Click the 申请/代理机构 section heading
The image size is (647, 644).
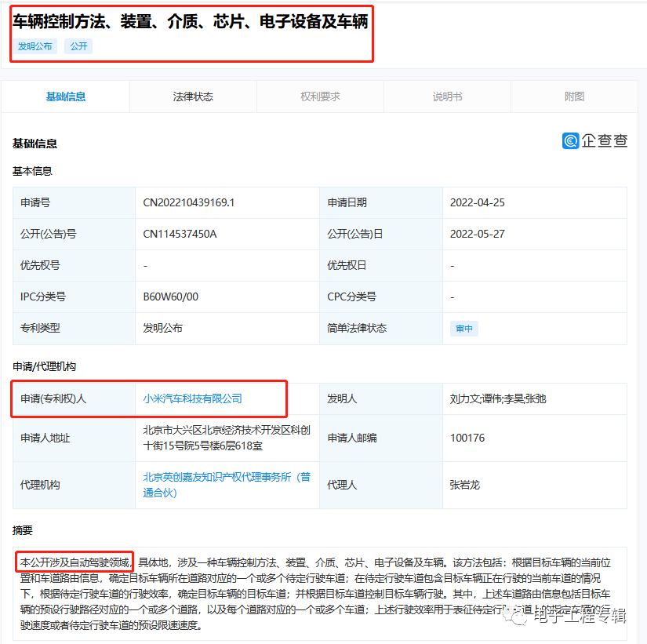(x=44, y=366)
